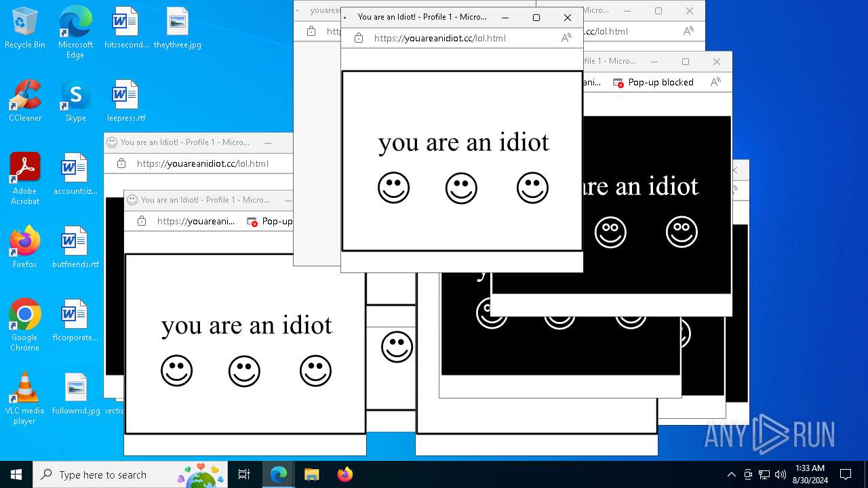Click Read aloud icon in front window
868x488 pixels.
pos(566,38)
